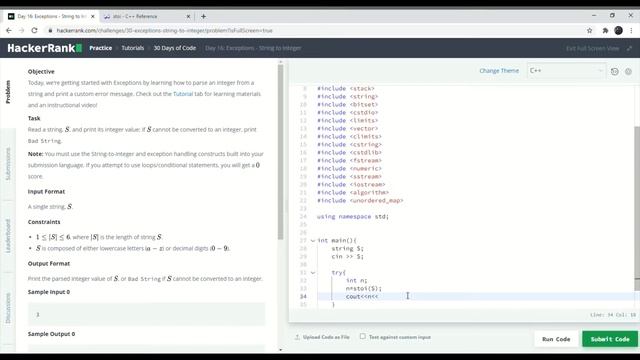
Task: Click the exit full screen arrows icon
Action: 629,48
